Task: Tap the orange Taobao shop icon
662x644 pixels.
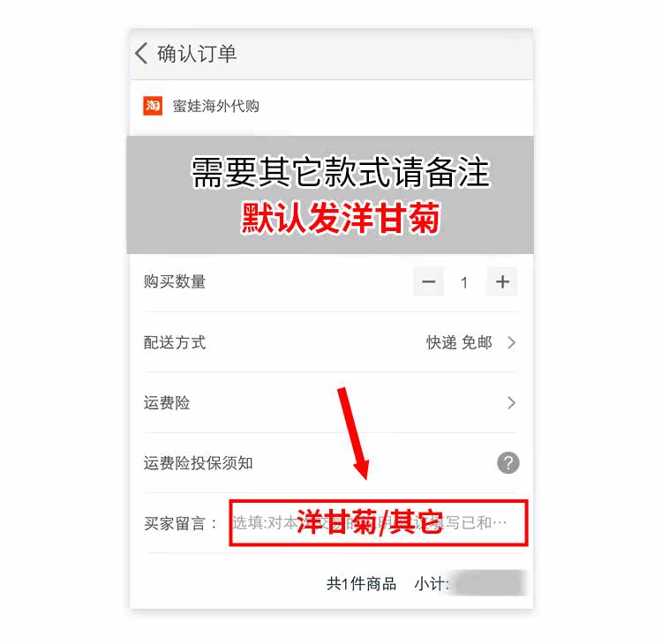Action: point(153,106)
